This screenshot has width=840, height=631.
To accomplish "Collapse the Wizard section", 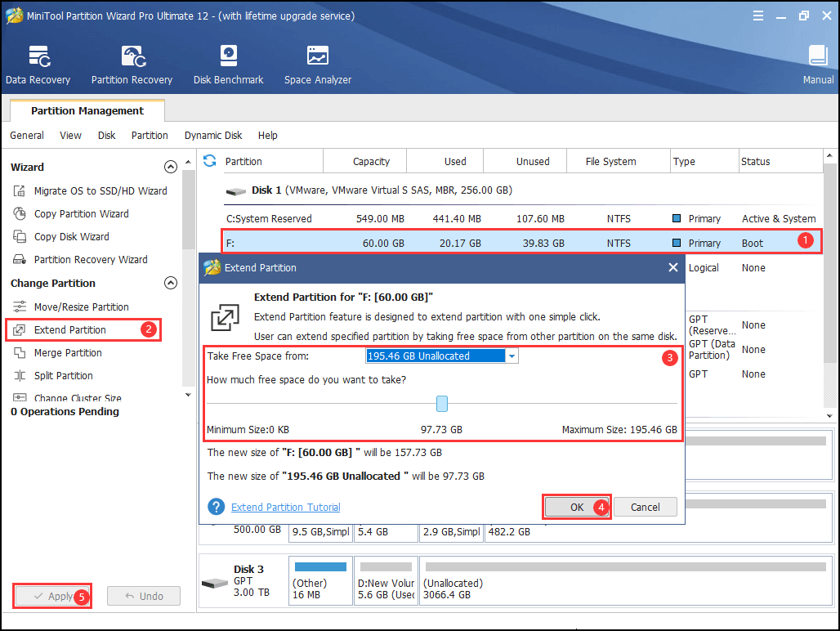I will 170,167.
